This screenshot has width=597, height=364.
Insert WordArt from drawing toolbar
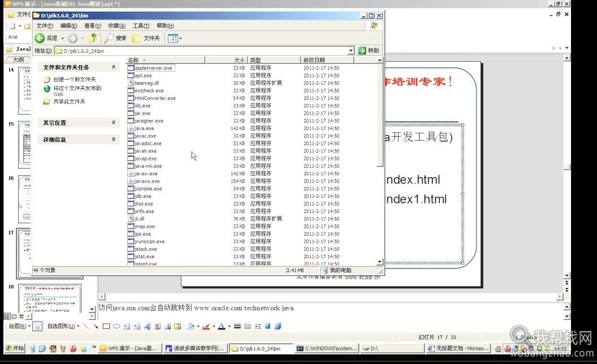(147, 326)
